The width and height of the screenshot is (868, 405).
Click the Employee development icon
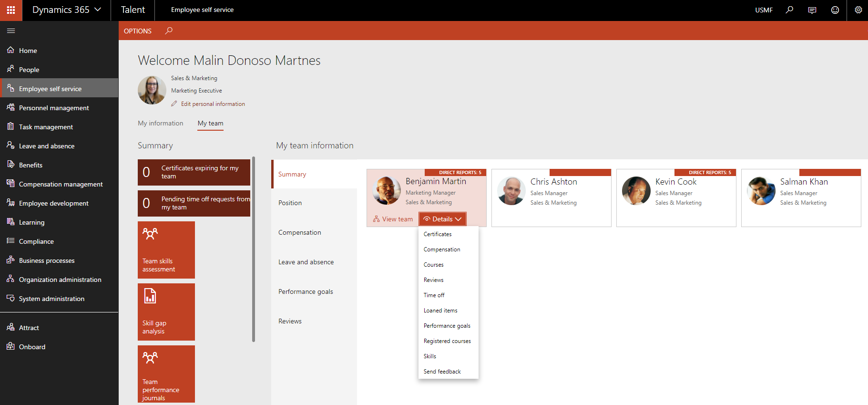coord(10,203)
